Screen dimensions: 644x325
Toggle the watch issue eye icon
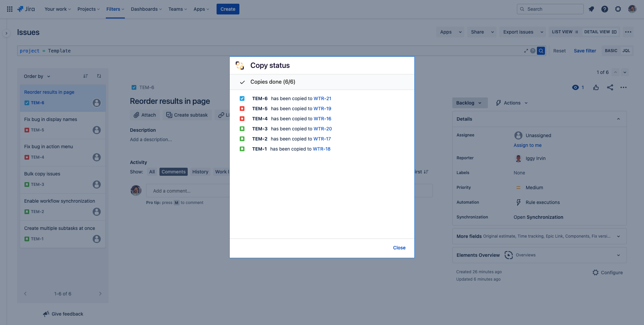(575, 87)
